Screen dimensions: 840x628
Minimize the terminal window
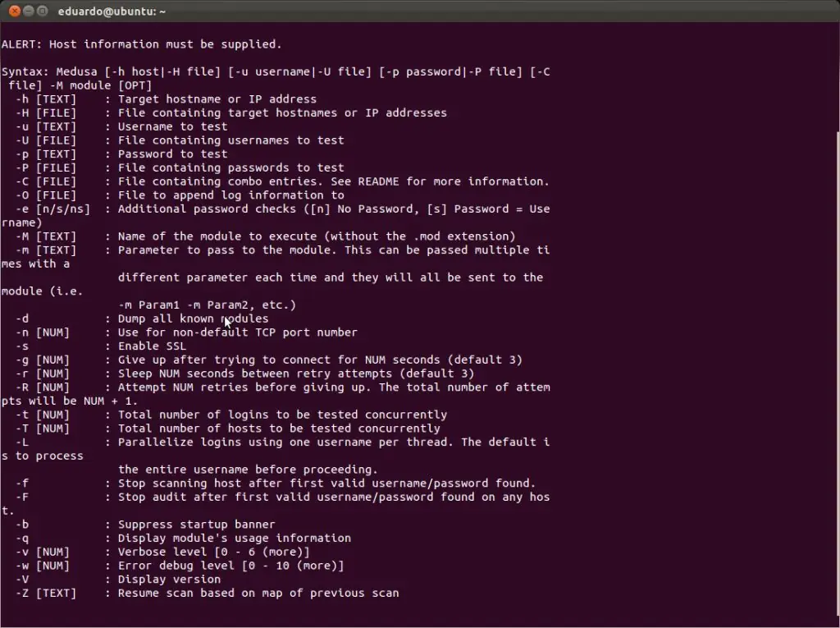coord(29,11)
